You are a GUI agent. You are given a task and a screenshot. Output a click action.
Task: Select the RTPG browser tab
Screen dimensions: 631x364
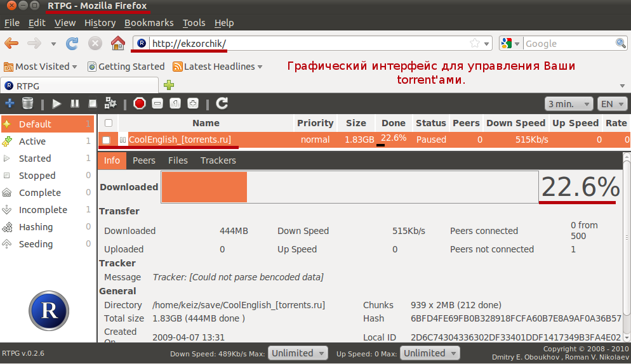tap(80, 86)
